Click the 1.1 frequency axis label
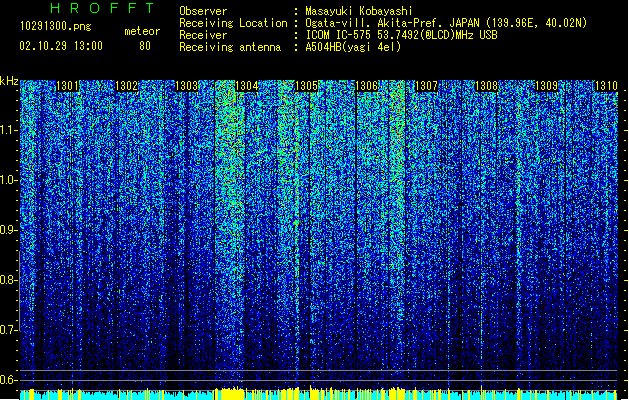Screen dimensions: 629x400 [x=8, y=130]
